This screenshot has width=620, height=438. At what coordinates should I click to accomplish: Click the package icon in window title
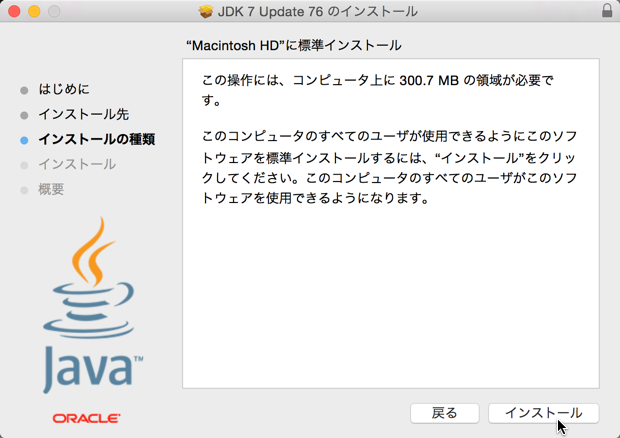206,11
